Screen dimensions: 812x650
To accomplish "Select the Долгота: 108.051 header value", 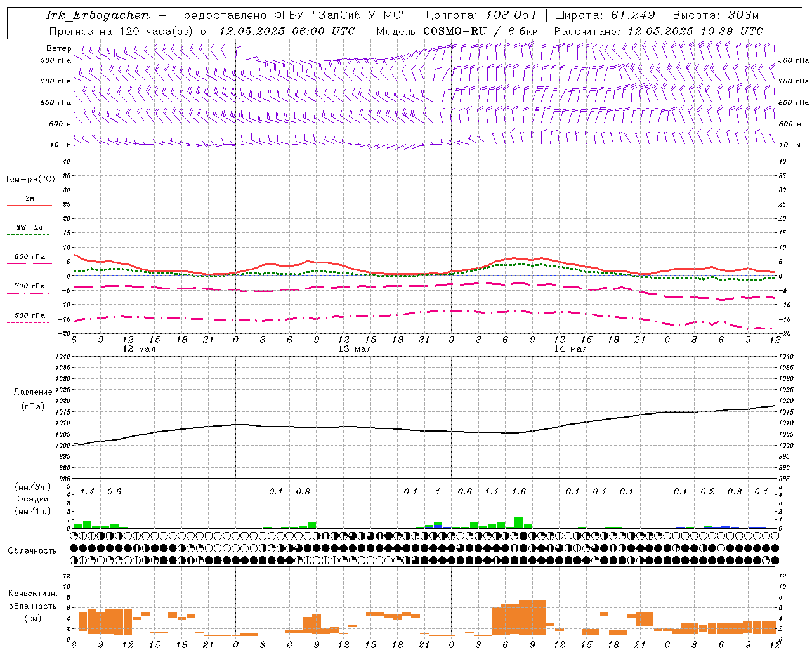I will click(481, 15).
